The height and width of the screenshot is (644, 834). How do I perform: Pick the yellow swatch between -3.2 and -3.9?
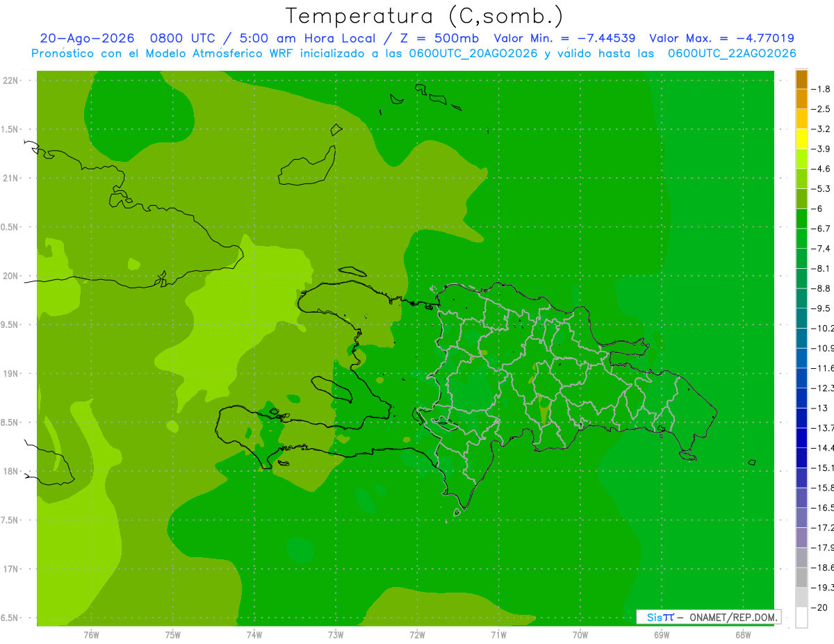(x=801, y=139)
